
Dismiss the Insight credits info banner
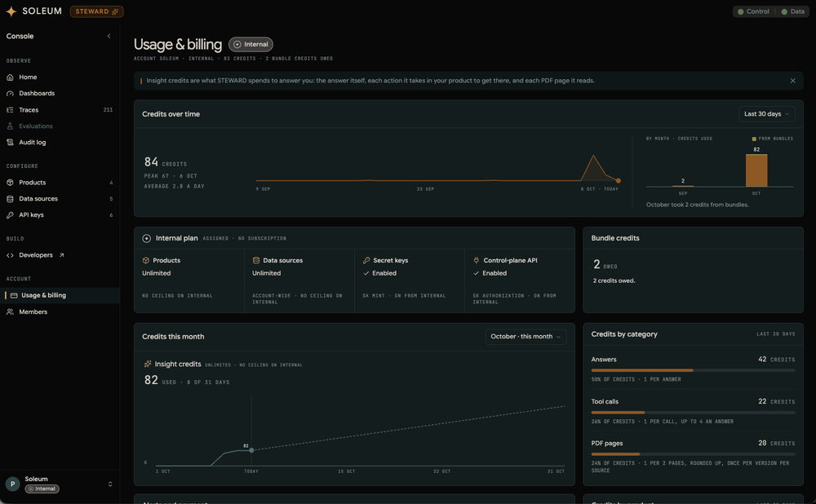[x=792, y=81]
